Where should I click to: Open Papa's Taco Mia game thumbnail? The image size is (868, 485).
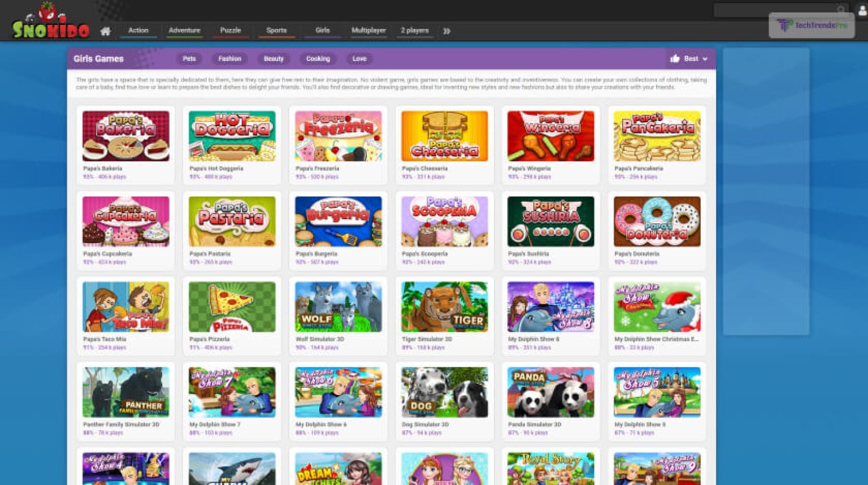click(125, 306)
